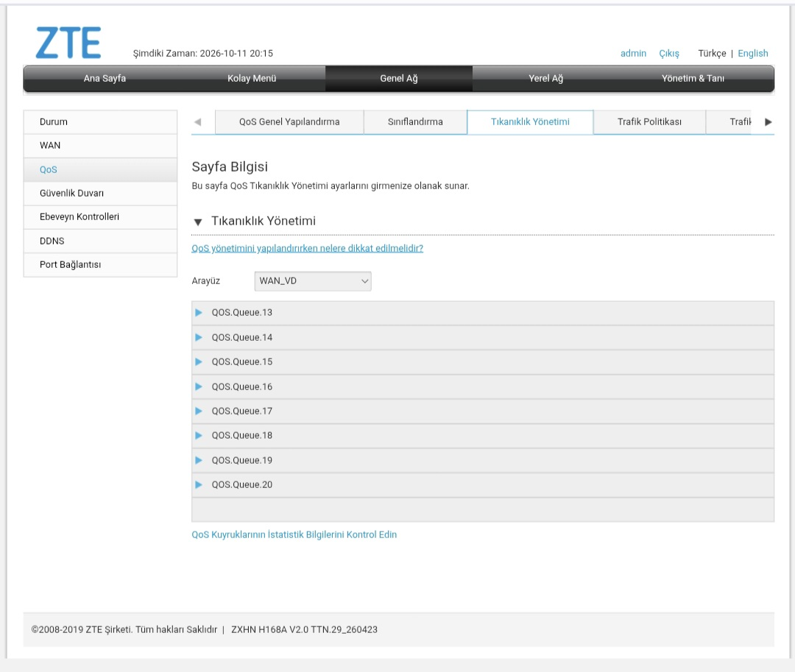
Task: Collapse the Tıkanıklık Yönetimi section
Action: [x=198, y=222]
